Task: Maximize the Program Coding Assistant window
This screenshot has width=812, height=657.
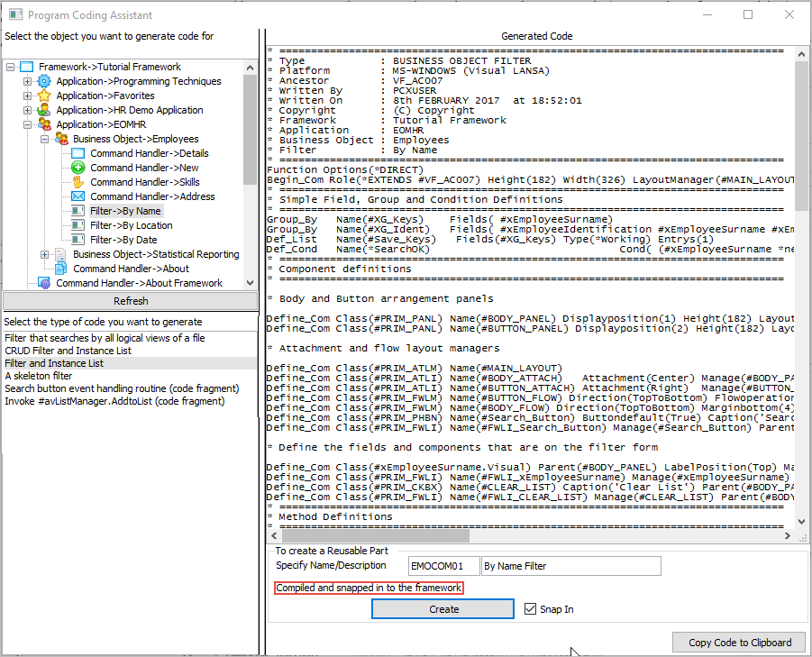Action: coord(748,14)
